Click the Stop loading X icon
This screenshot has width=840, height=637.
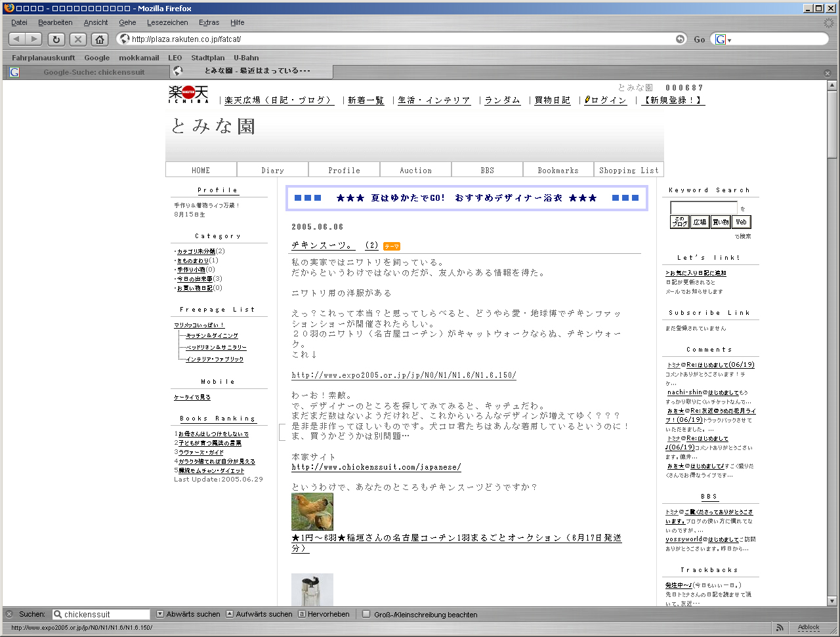78,39
